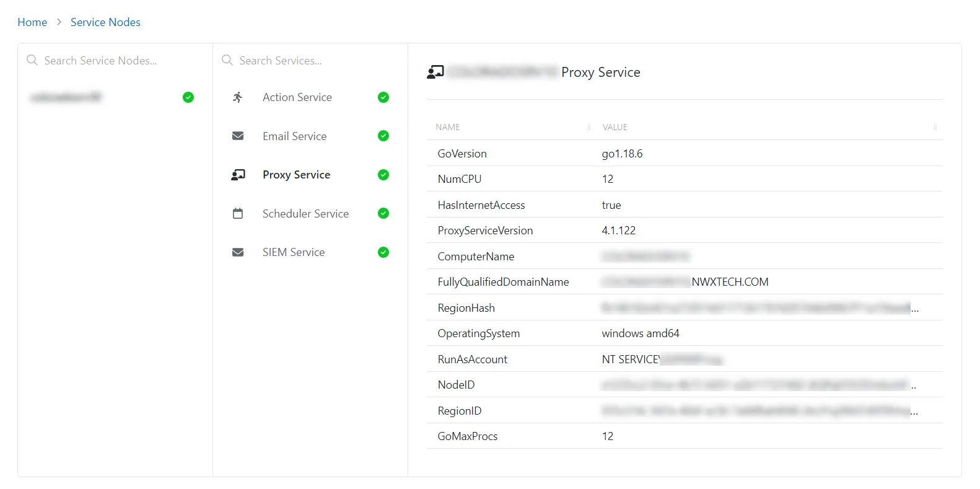Click the green status check for Scheduler Service

click(383, 213)
